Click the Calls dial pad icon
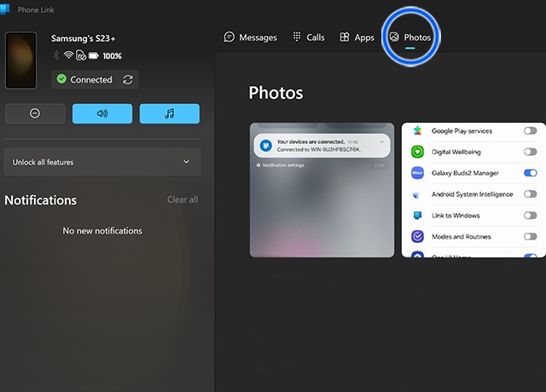Image resolution: width=546 pixels, height=392 pixels. point(297,37)
